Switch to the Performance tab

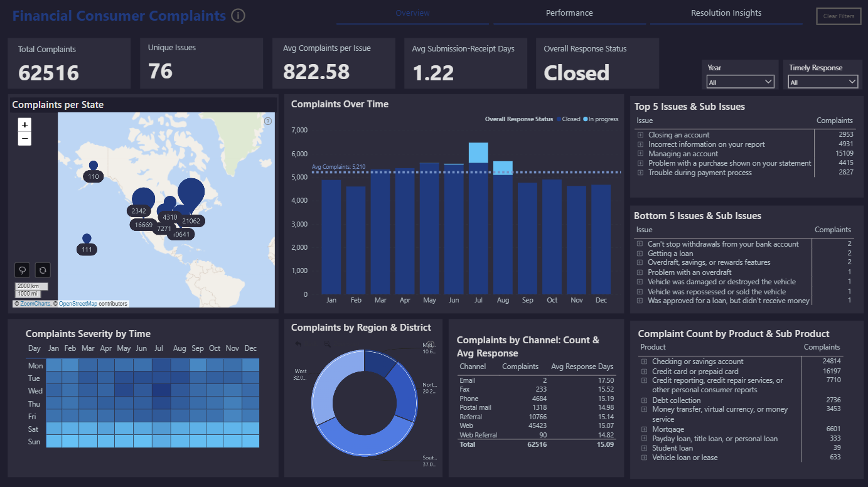[x=569, y=13]
